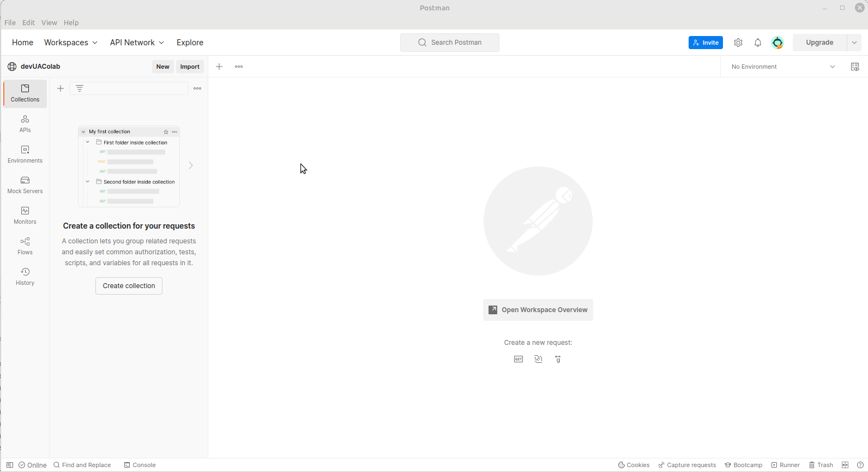The height and width of the screenshot is (472, 868).
Task: Open the Trash
Action: tap(821, 465)
